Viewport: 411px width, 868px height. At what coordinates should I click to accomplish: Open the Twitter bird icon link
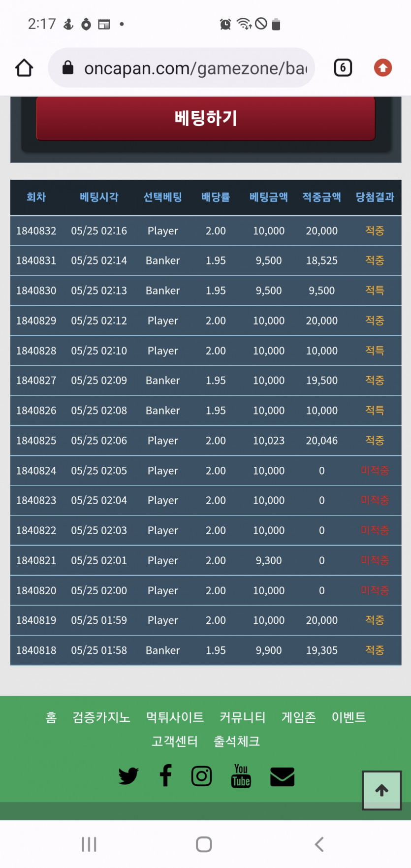pos(128,776)
